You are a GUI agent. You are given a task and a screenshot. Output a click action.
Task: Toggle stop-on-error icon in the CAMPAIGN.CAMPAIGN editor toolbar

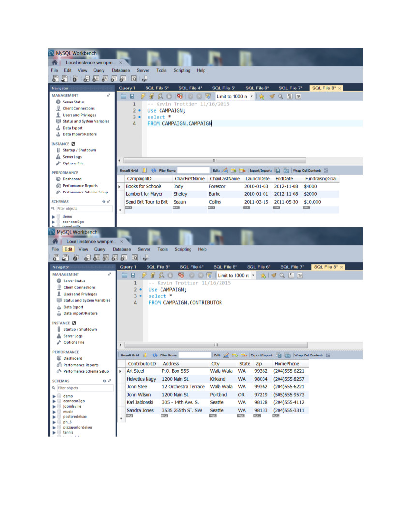coord(179,96)
